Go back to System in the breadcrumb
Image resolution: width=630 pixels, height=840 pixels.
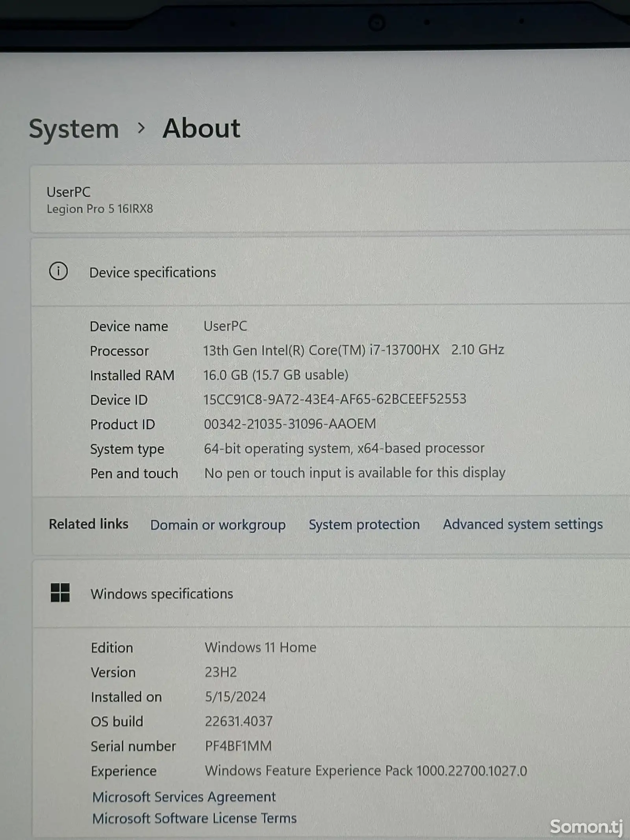(x=74, y=129)
